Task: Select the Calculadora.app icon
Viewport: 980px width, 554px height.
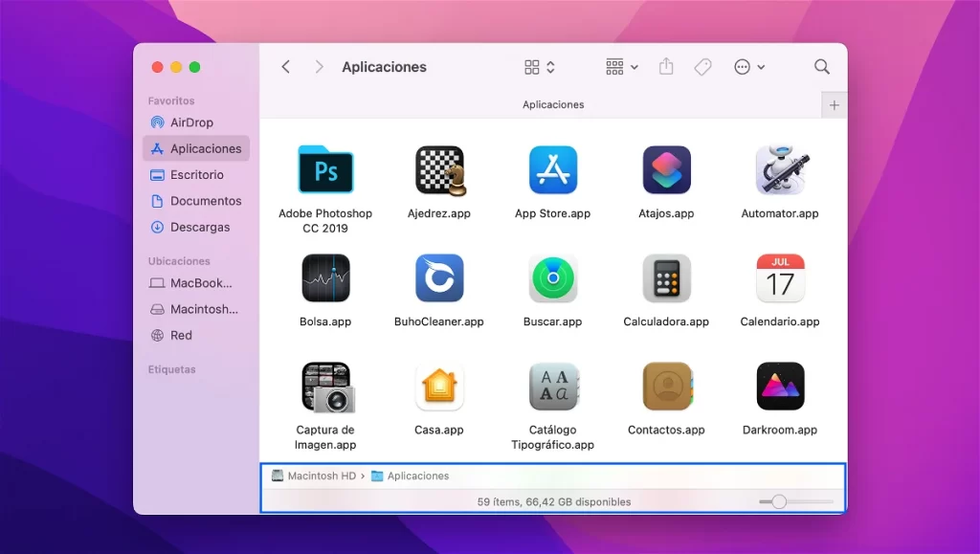Action: [666, 277]
